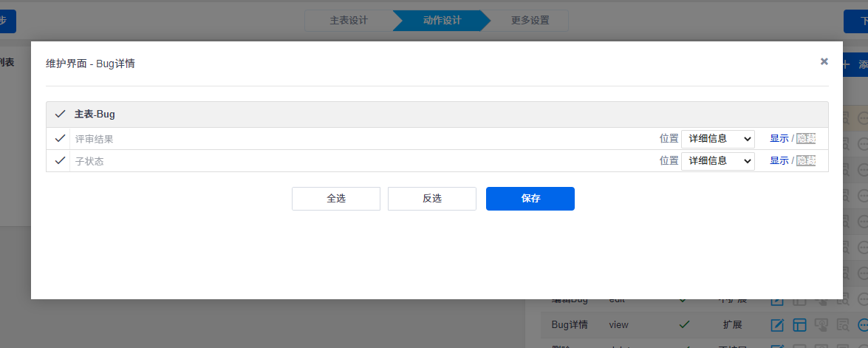Click the 全选 button
The width and height of the screenshot is (868, 348).
pyautogui.click(x=336, y=199)
